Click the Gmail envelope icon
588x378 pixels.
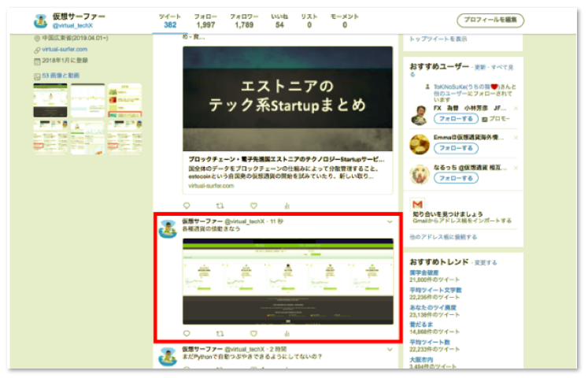click(x=417, y=205)
